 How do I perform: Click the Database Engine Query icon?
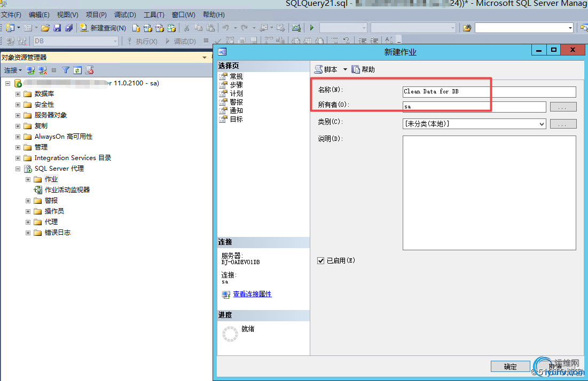click(x=136, y=28)
